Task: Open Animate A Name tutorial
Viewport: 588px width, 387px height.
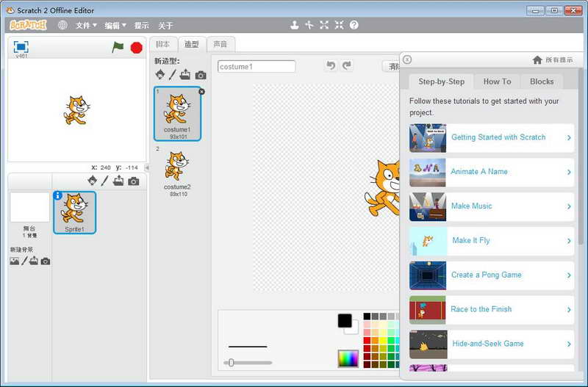Action: click(492, 173)
